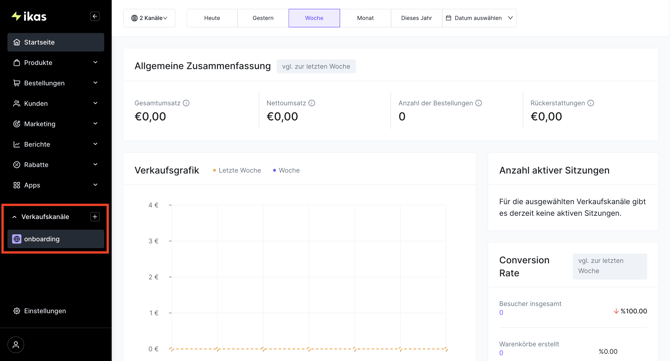The width and height of the screenshot is (670, 361).
Task: Open the onboarding sales channel
Action: click(56, 239)
